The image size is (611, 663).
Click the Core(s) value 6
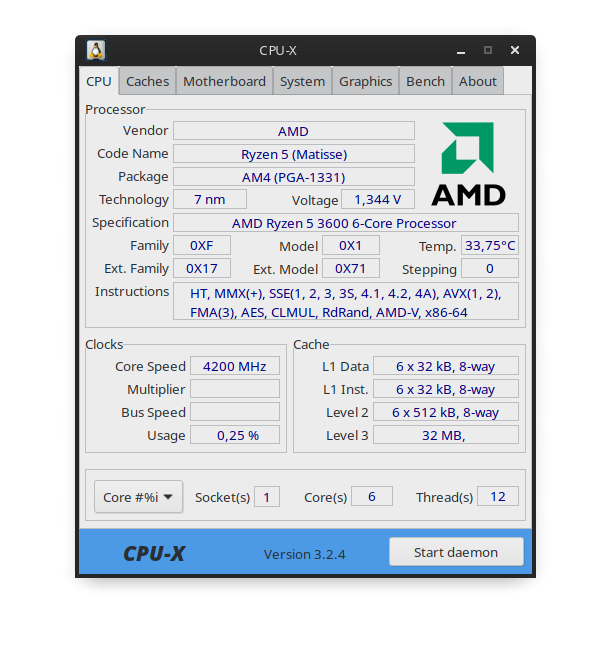372,496
